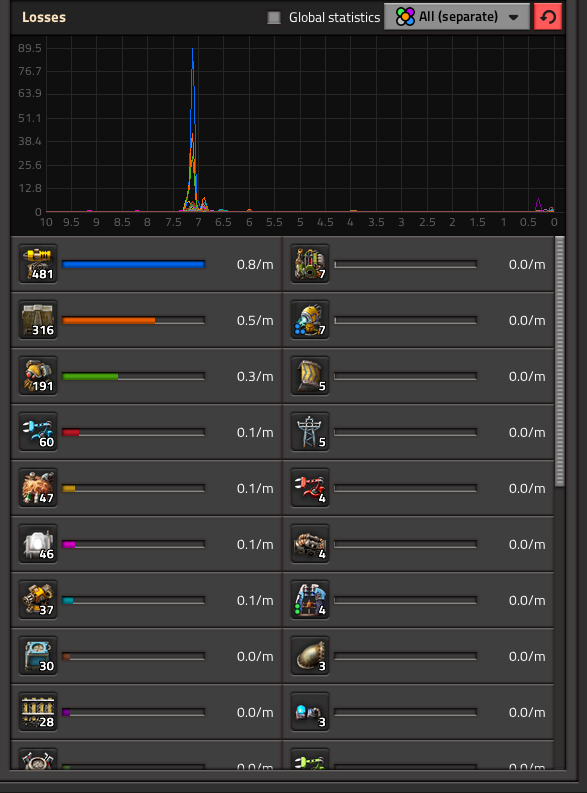The image size is (587, 793).
Task: Click the 0.0/m rate beside the oil refinery
Action: (x=527, y=265)
